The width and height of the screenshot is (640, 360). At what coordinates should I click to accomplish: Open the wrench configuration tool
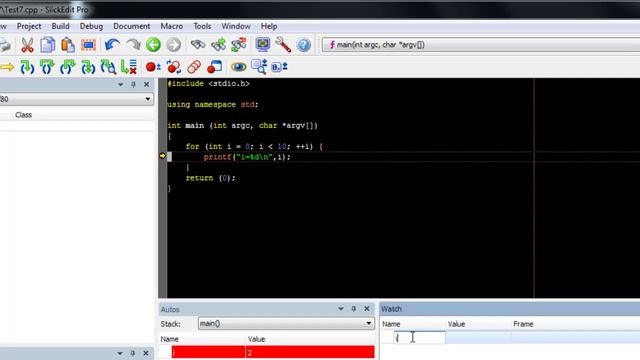coord(283,44)
